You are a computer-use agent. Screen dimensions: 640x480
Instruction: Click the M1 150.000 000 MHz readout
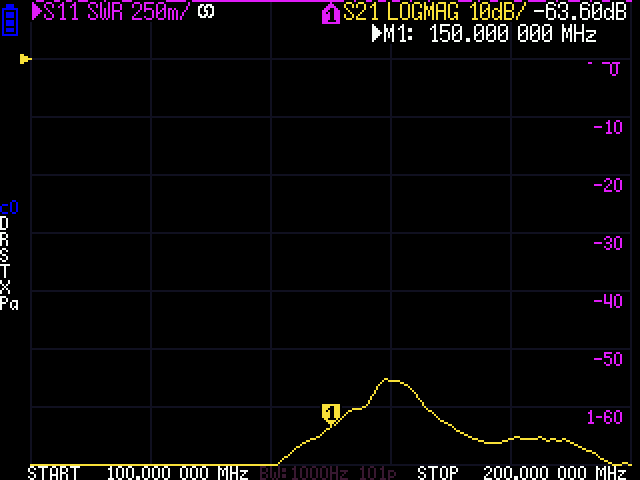tap(484, 34)
